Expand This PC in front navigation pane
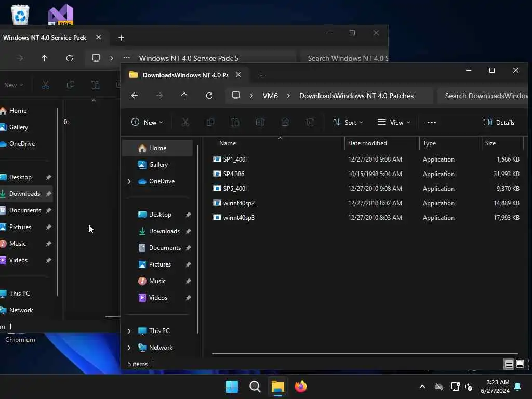532x399 pixels. tap(129, 331)
